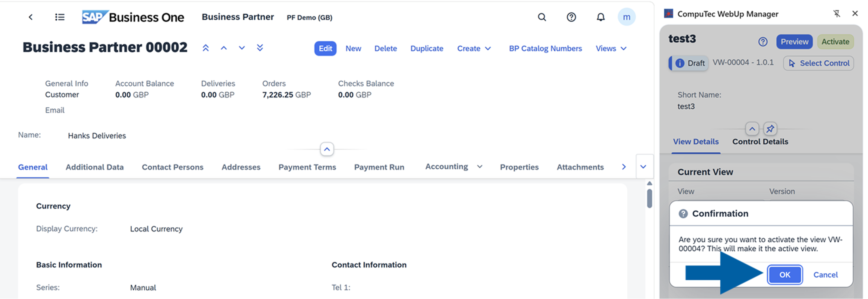Jump to first record with double-up arrows
Screen dimensions: 868x299
click(206, 48)
